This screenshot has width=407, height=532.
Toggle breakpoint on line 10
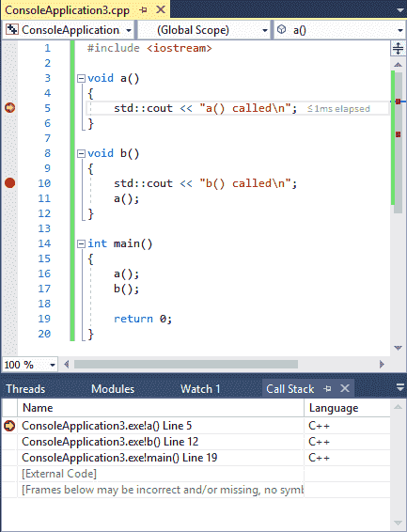coord(9,183)
